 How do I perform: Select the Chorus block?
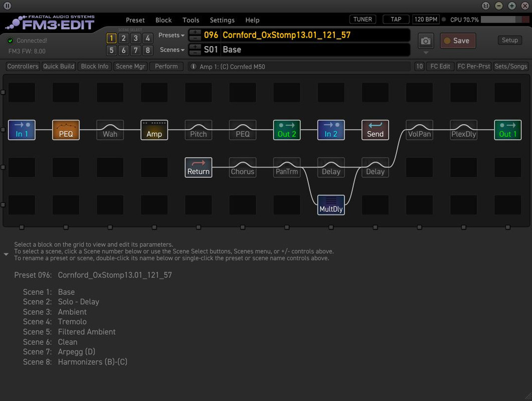click(x=243, y=167)
